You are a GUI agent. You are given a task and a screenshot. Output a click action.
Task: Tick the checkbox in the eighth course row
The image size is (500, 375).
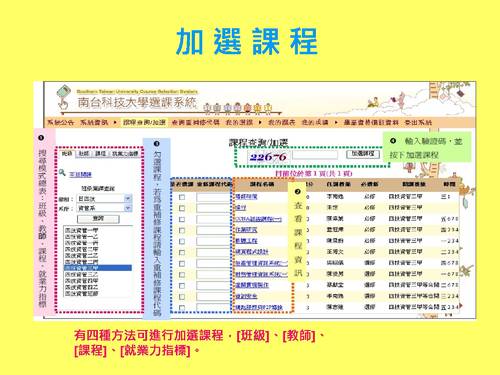(x=182, y=275)
